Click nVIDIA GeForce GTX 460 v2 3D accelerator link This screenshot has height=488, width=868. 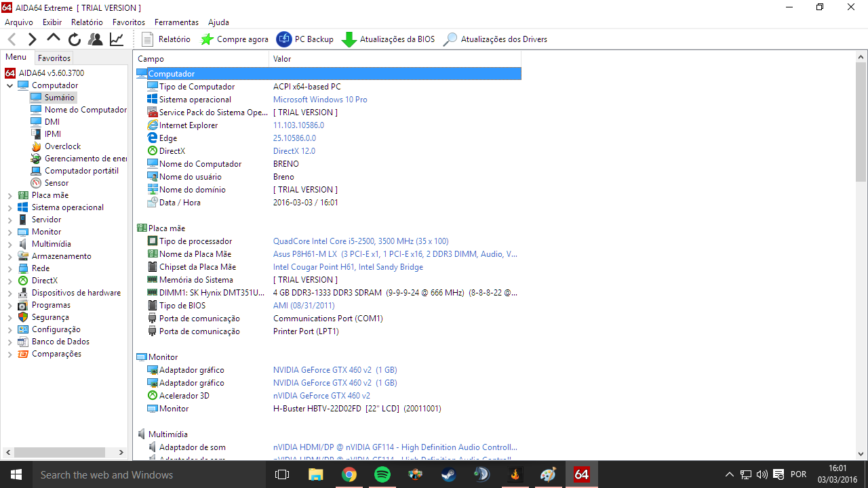[321, 396]
